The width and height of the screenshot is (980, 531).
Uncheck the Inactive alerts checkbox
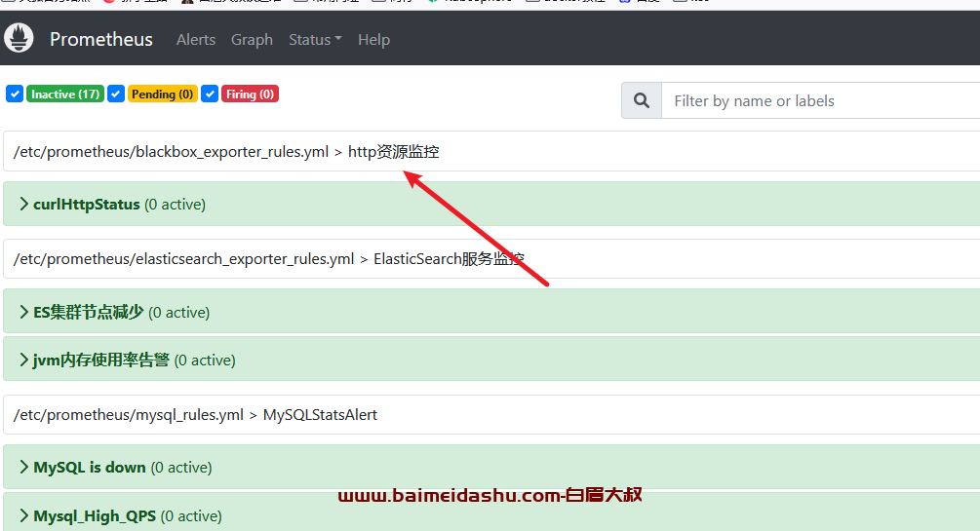click(x=15, y=95)
